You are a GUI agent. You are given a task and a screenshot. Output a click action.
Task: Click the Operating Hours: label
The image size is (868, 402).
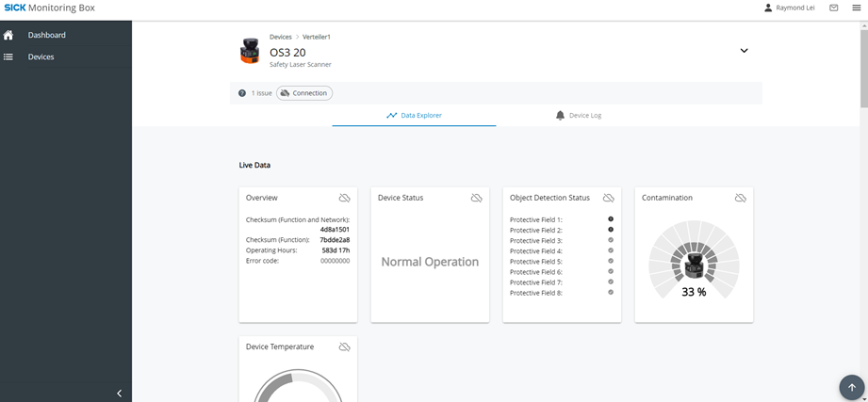(271, 250)
